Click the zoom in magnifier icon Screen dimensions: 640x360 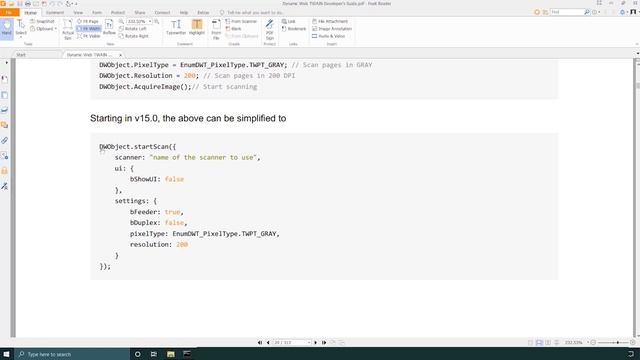click(157, 21)
